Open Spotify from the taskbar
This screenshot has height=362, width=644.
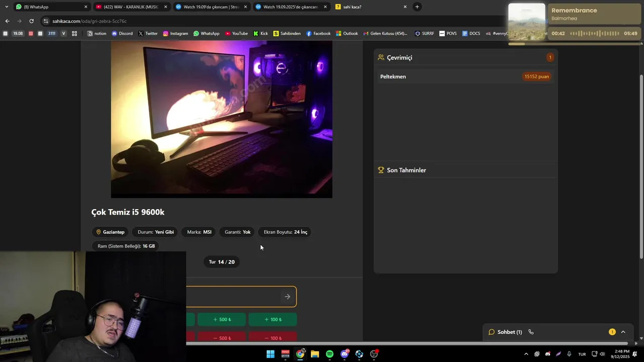330,354
